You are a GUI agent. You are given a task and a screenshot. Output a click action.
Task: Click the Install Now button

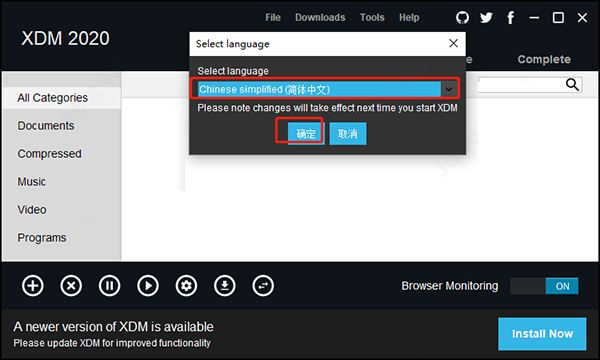(542, 334)
